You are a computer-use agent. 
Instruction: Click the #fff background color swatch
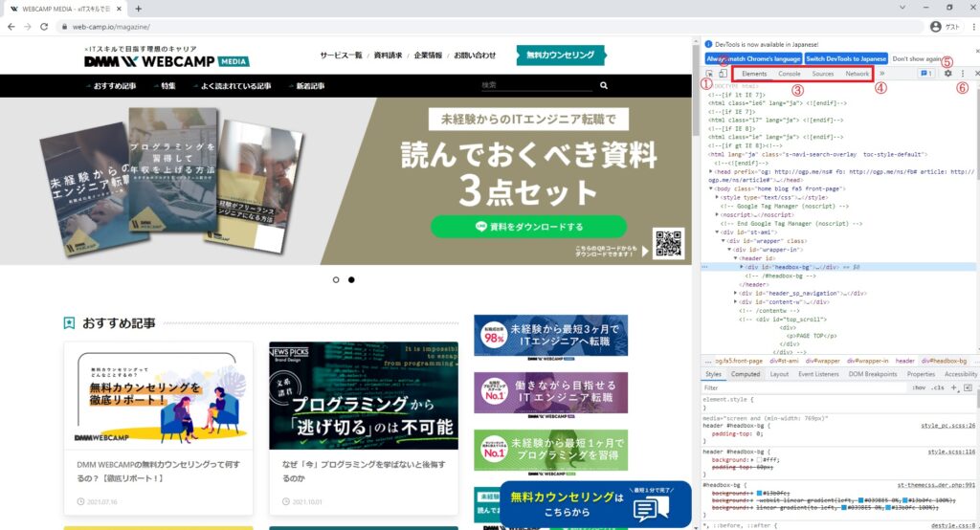point(759,460)
